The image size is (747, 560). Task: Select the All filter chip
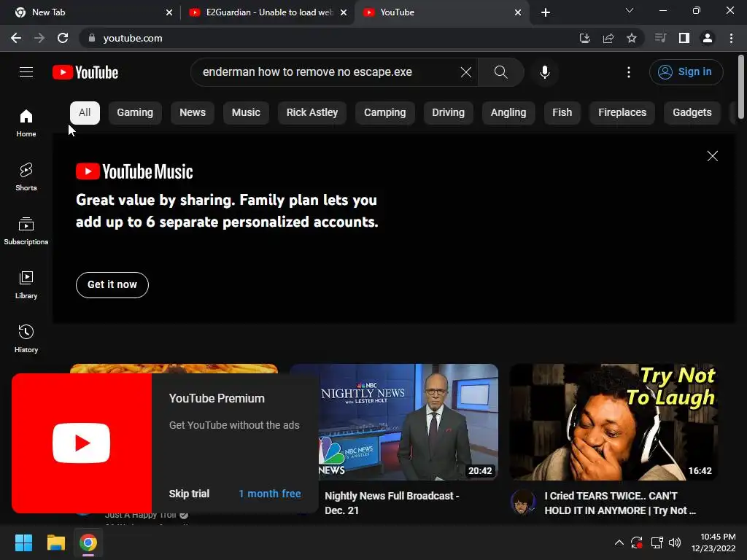tap(85, 112)
